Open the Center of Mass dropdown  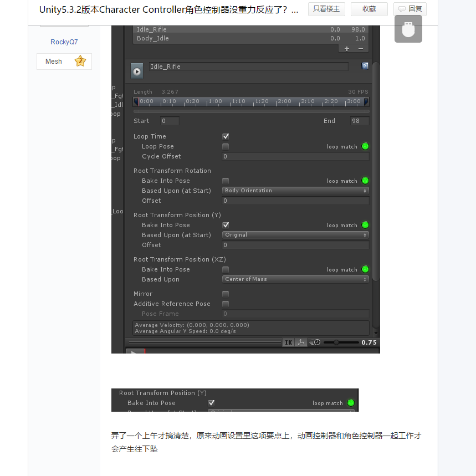295,279
